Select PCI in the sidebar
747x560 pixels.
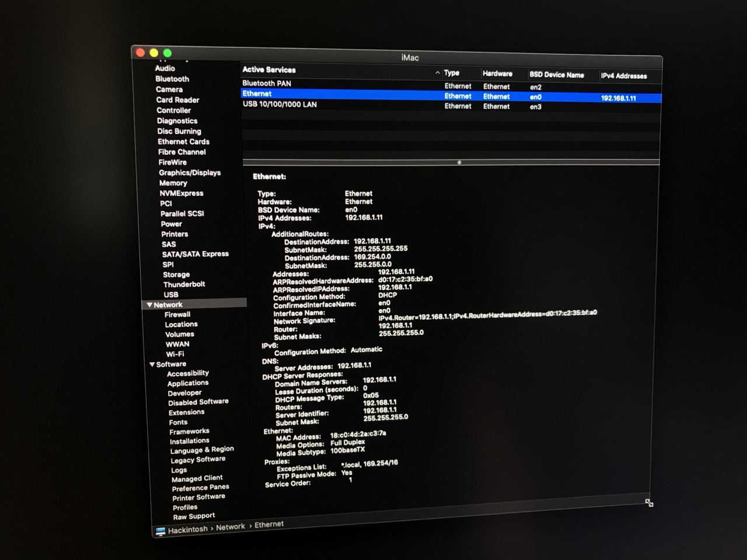(166, 204)
